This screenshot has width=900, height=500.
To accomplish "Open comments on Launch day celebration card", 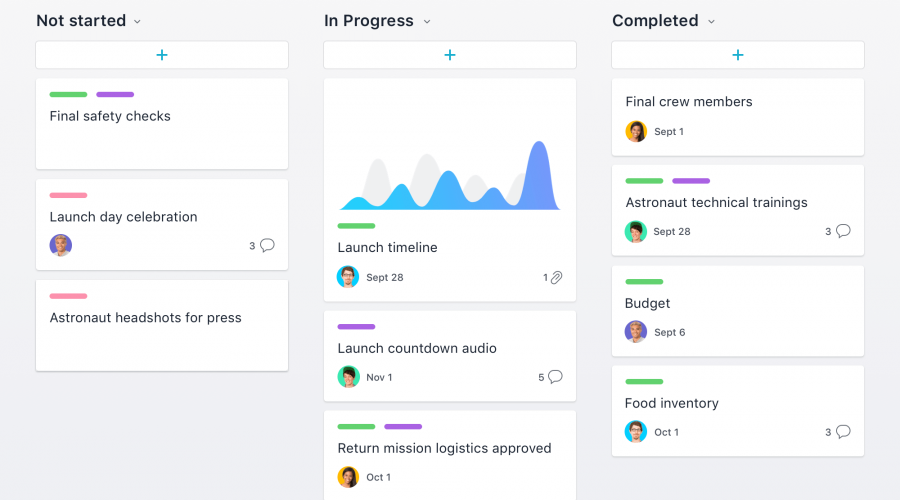I will click(267, 245).
